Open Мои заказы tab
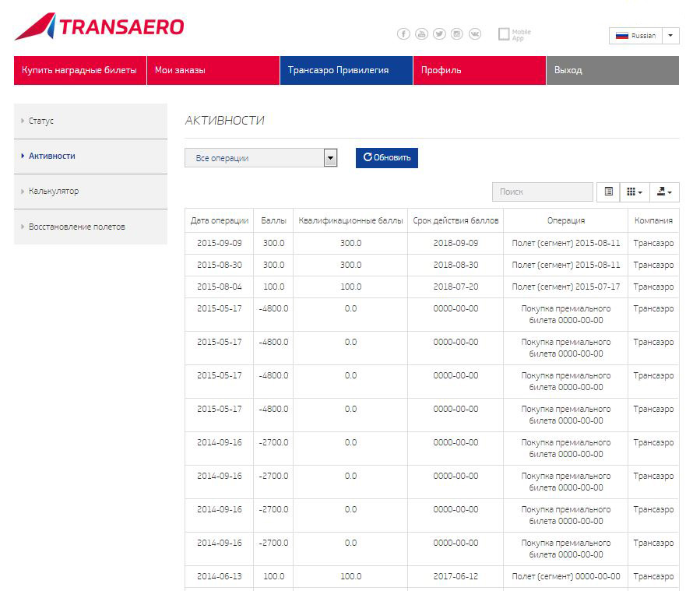 tap(213, 70)
